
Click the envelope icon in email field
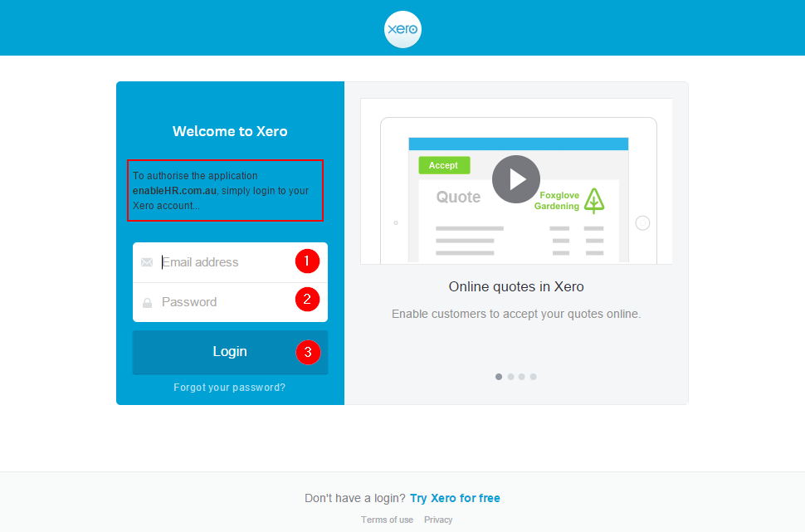[x=147, y=262]
